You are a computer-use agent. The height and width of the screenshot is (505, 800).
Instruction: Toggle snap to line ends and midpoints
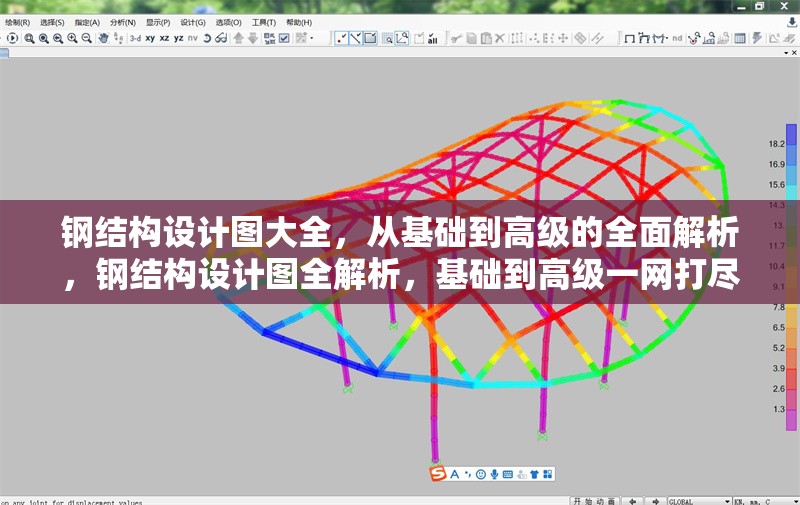coord(356,38)
